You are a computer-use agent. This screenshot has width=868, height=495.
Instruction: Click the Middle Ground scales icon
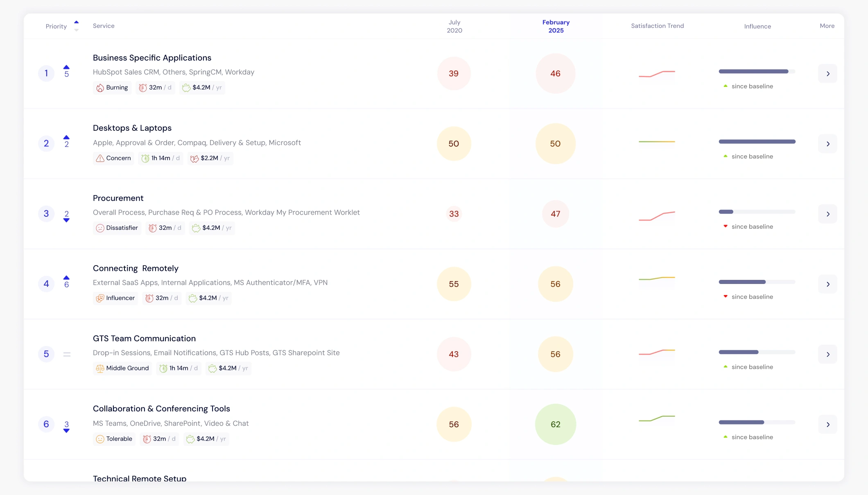tap(100, 368)
